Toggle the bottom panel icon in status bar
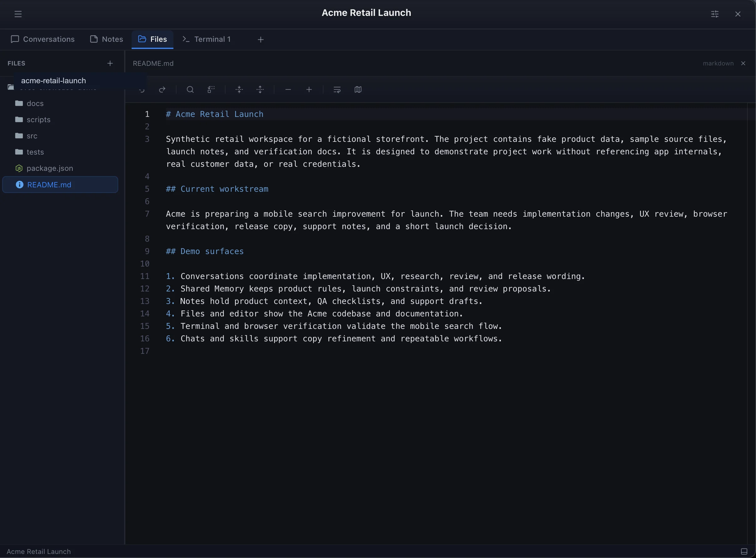The height and width of the screenshot is (558, 756). click(744, 551)
